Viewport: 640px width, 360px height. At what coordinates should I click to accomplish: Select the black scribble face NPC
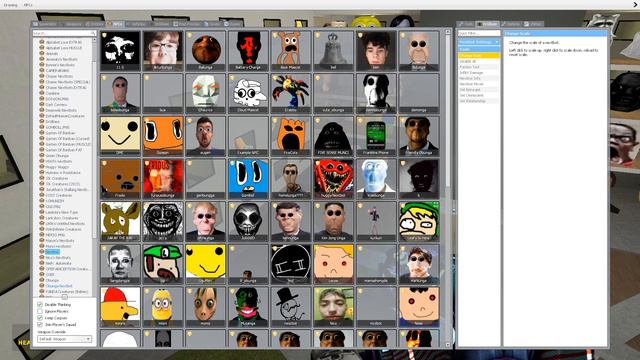tap(291, 264)
